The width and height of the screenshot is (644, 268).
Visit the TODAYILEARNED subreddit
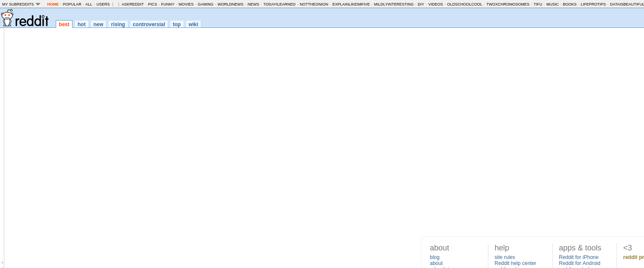280,4
